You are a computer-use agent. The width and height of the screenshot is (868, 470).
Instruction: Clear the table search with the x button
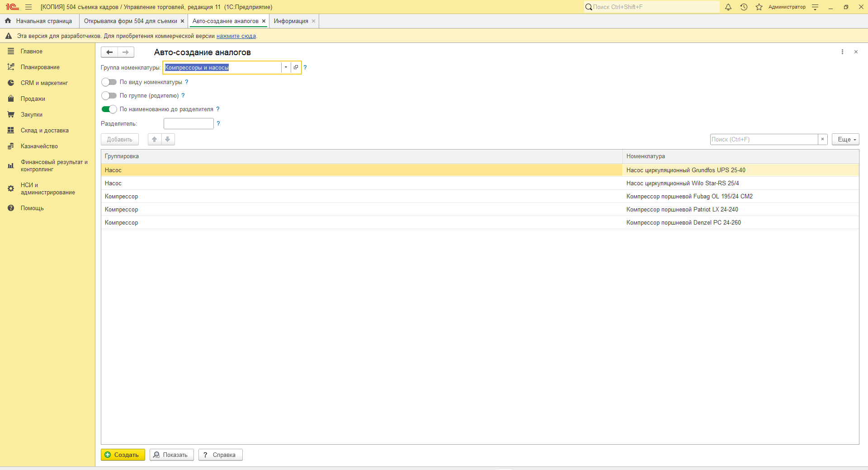point(823,139)
